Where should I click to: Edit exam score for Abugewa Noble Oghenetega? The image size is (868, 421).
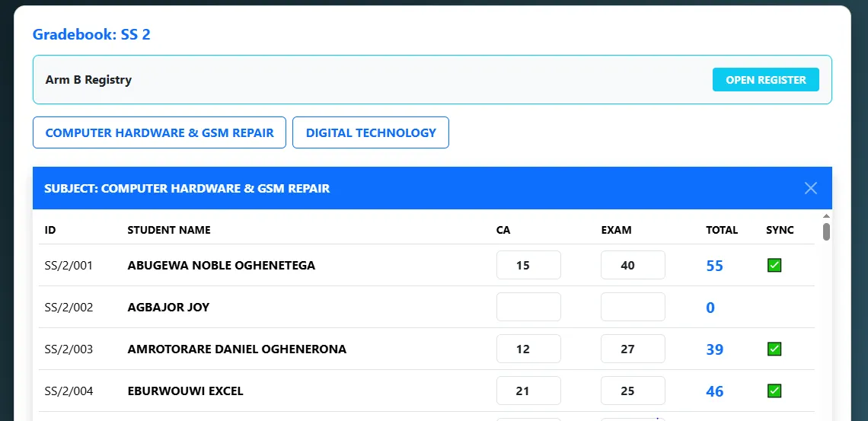633,265
